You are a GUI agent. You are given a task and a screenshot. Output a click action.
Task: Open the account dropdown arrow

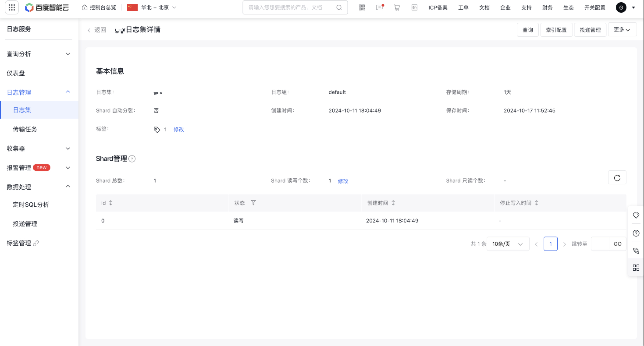(633, 7)
